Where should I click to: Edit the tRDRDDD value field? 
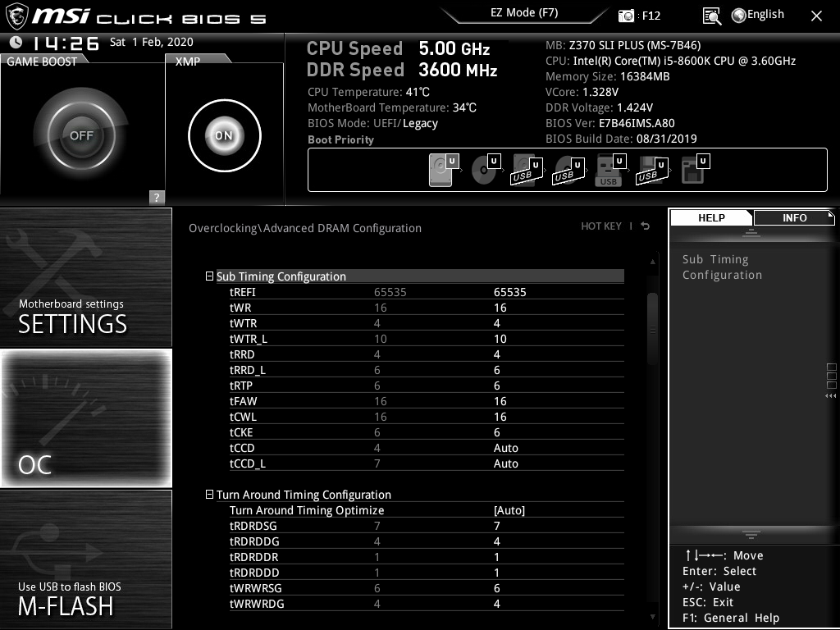tap(496, 572)
